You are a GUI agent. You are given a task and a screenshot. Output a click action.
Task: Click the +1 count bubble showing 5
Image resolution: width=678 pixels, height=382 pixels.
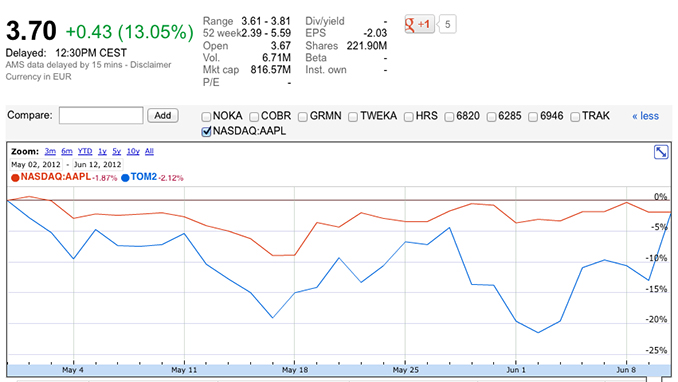point(447,24)
